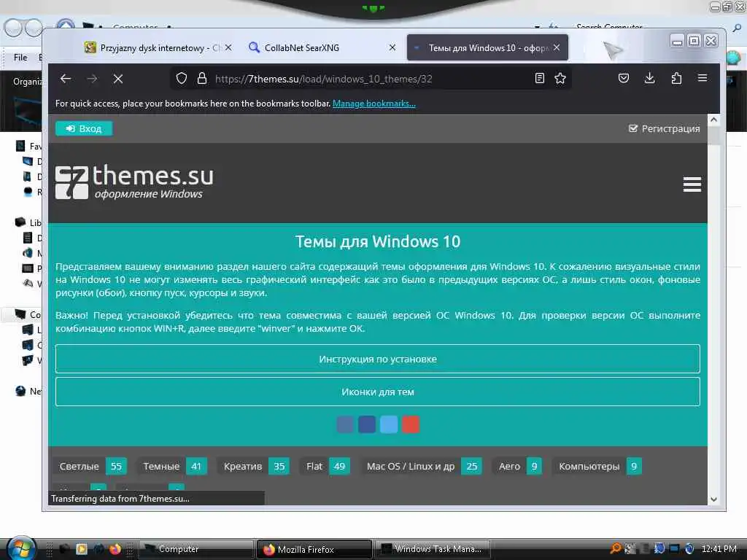Toggle reader view in the address bar
This screenshot has width=747, height=560.
539,78
